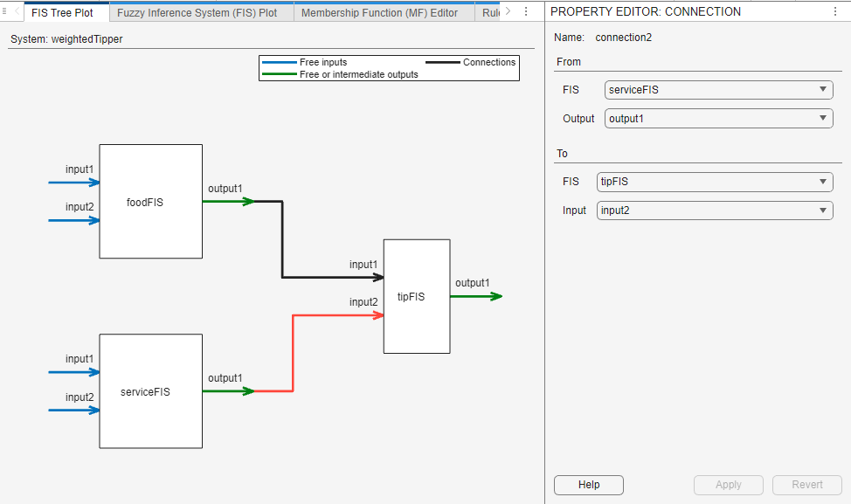
Task: Open the tab overflow three-dot menu
Action: pos(525,10)
